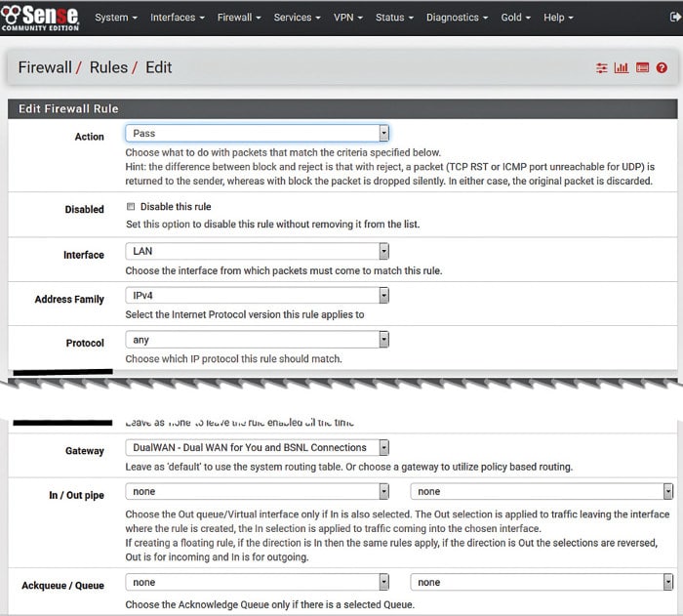
Task: Expand the Interface dropdown set to LAN
Action: click(258, 251)
